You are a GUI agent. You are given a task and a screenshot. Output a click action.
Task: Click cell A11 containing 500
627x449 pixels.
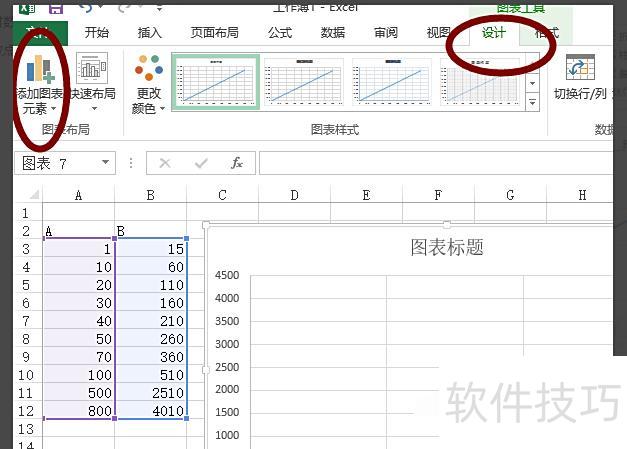(x=78, y=393)
